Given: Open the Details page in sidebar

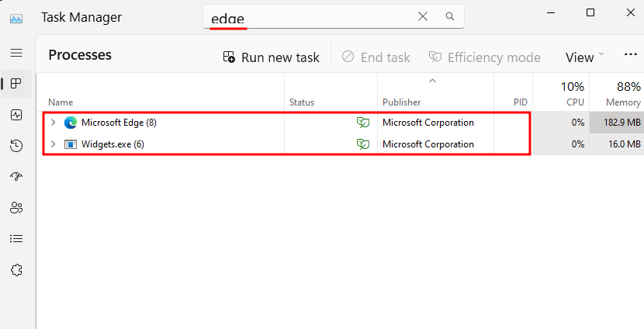Looking at the screenshot, I should [16, 239].
